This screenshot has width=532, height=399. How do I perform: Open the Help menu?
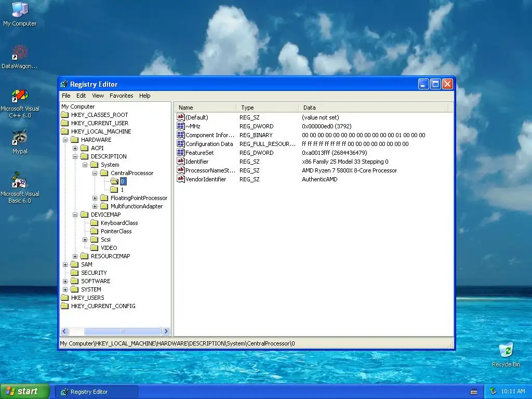coord(144,96)
